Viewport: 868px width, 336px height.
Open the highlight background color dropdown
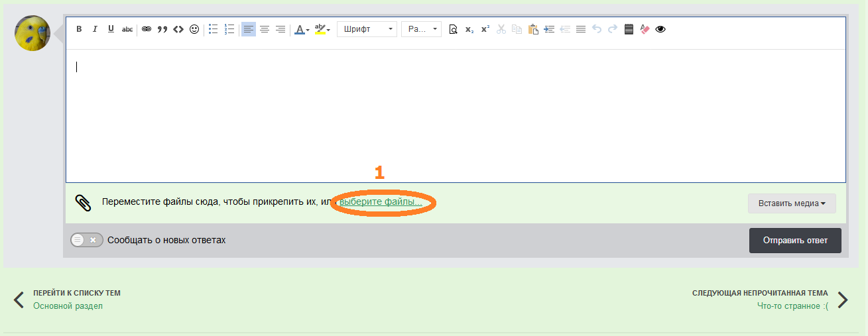[x=322, y=29]
